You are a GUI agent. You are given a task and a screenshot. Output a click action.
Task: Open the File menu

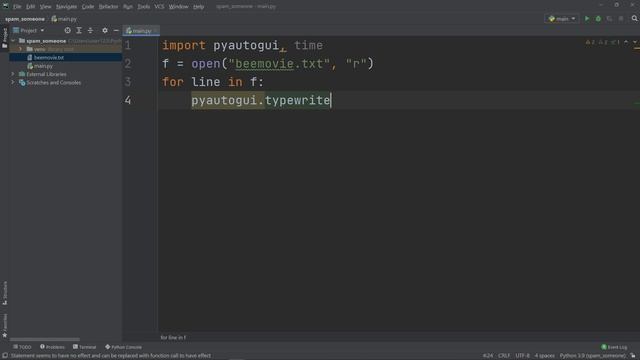click(x=17, y=7)
